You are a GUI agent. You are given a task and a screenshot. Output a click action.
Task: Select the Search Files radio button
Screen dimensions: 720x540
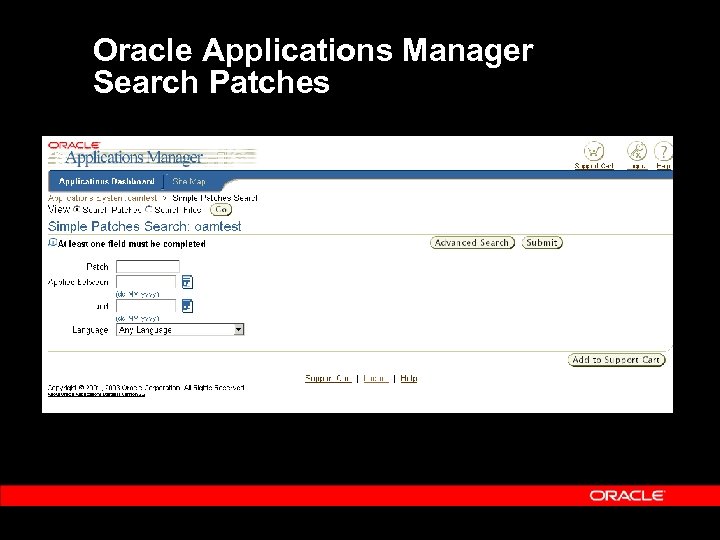[x=148, y=209]
